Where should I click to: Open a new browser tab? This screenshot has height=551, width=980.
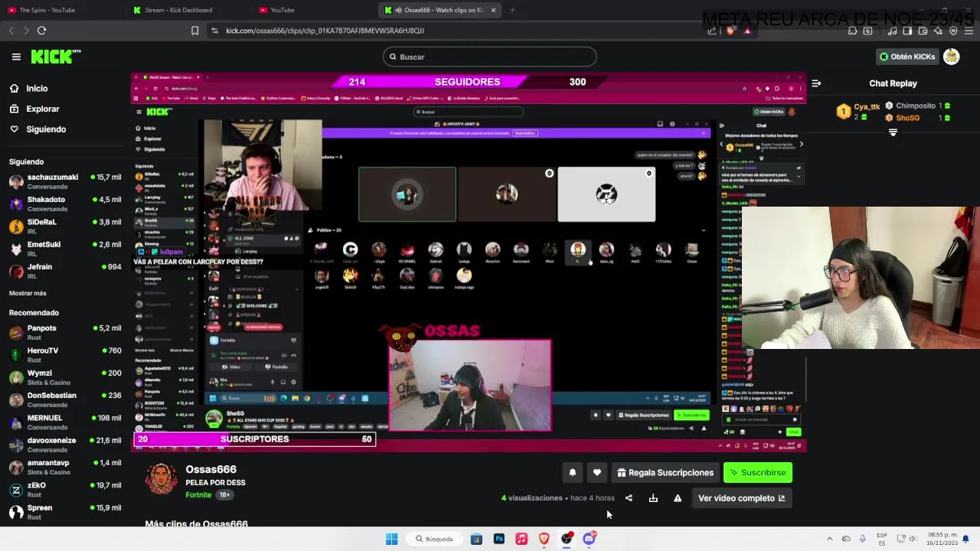pyautogui.click(x=512, y=10)
